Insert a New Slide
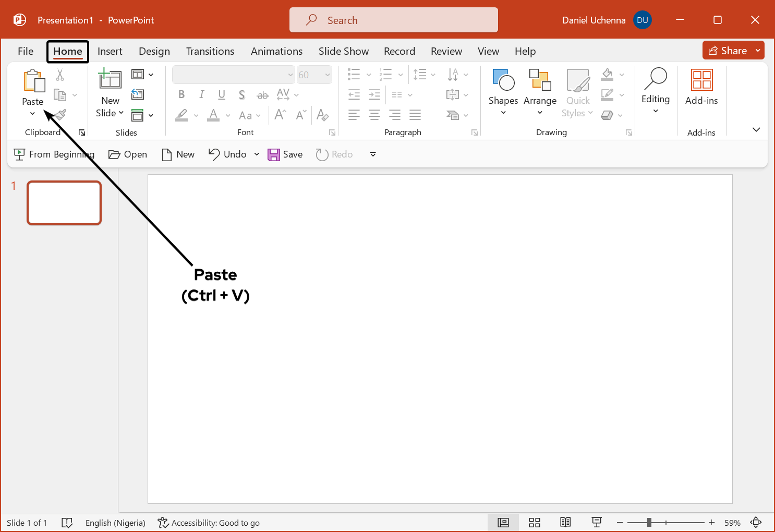 point(110,80)
